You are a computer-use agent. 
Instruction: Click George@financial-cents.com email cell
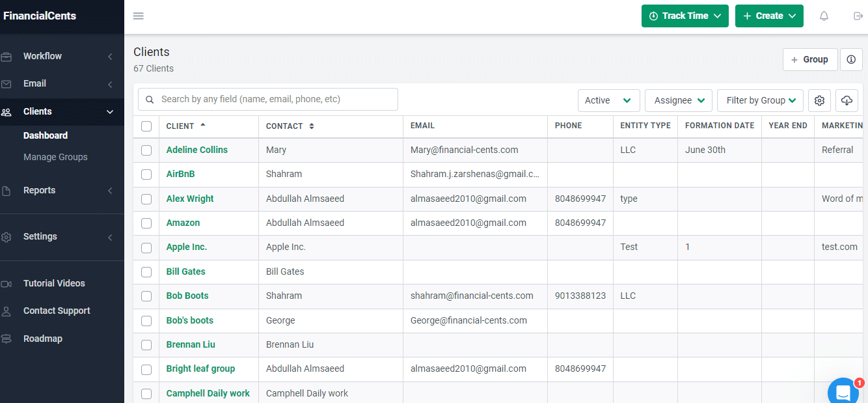tap(468, 320)
